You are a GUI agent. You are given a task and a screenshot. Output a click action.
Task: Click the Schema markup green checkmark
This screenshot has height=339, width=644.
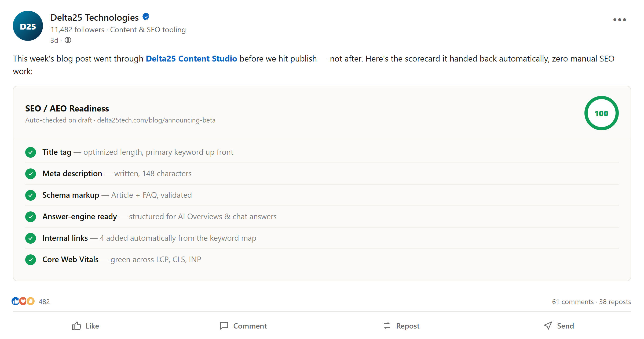pos(31,195)
